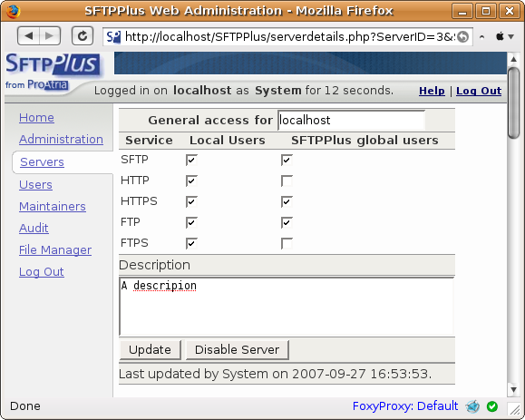Open the Maintainers sidebar link
Screen dimensions: 525x420
(53, 206)
